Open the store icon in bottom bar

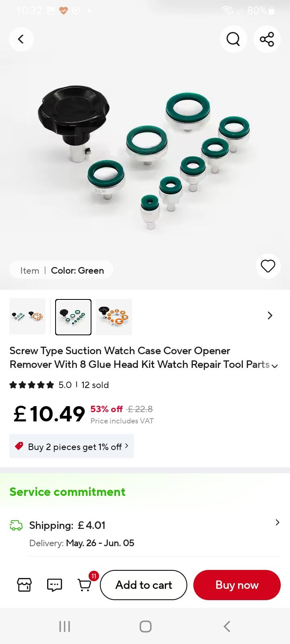click(x=24, y=585)
